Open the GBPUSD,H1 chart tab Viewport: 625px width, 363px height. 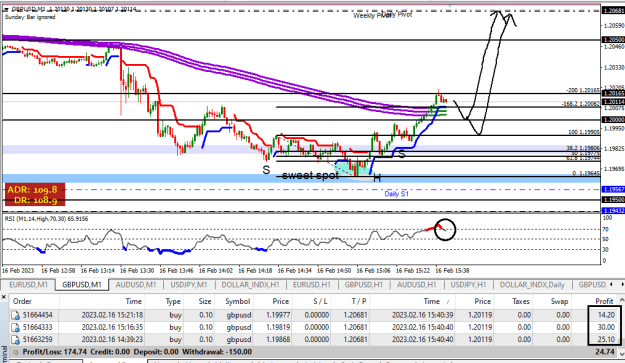[x=364, y=285]
